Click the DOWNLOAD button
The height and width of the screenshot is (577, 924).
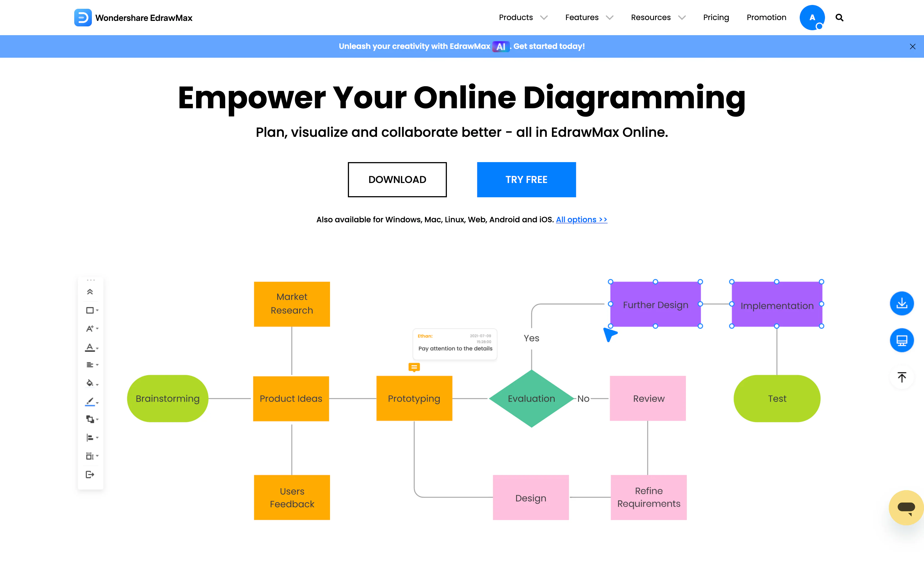pos(397,179)
